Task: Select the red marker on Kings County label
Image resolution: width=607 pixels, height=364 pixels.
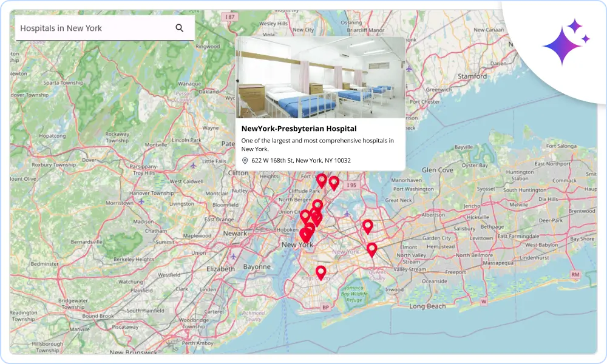Action: click(x=320, y=273)
